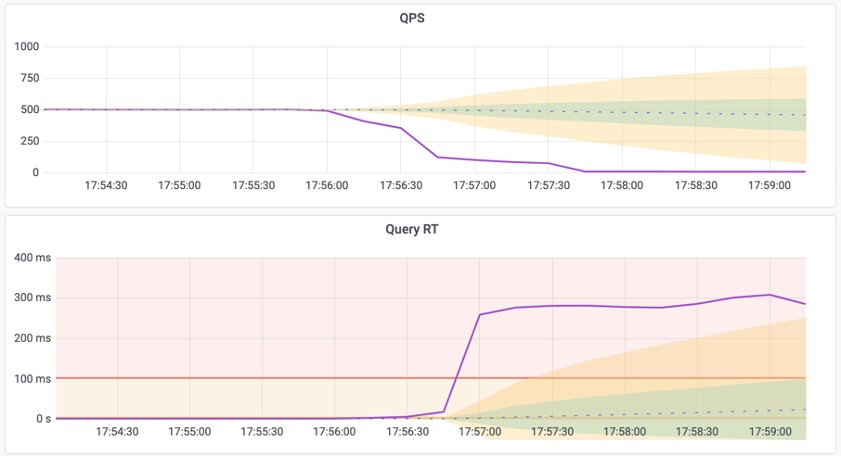Screen dimensions: 841x456
Task: Click the 17:54:30 label on the QPS time axis
Action: pos(105,186)
